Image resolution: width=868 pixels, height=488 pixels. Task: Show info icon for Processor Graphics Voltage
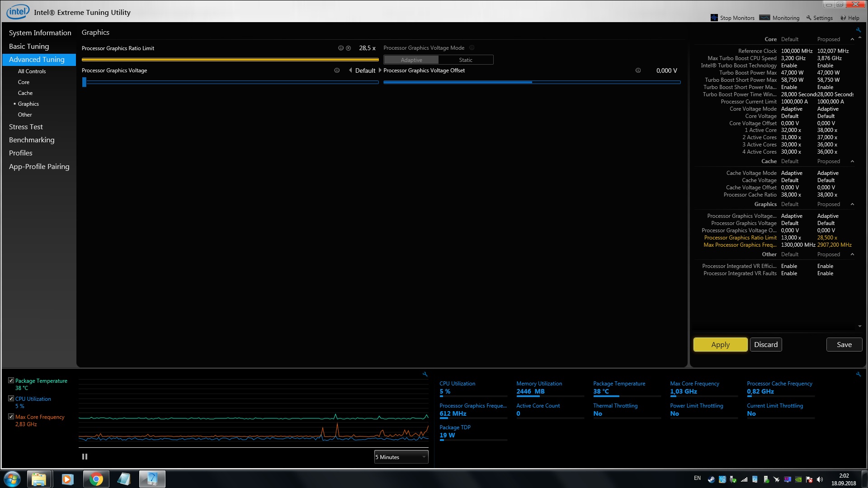tap(337, 70)
